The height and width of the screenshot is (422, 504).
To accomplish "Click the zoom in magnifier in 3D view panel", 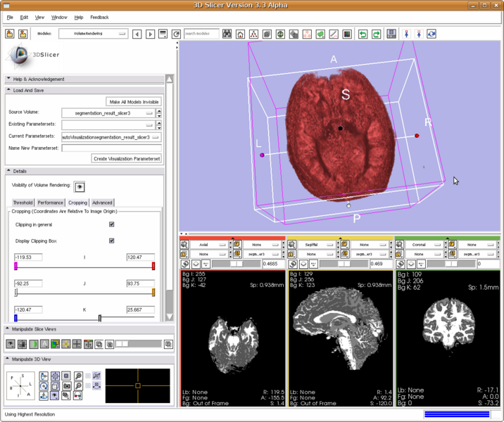I will [79, 376].
